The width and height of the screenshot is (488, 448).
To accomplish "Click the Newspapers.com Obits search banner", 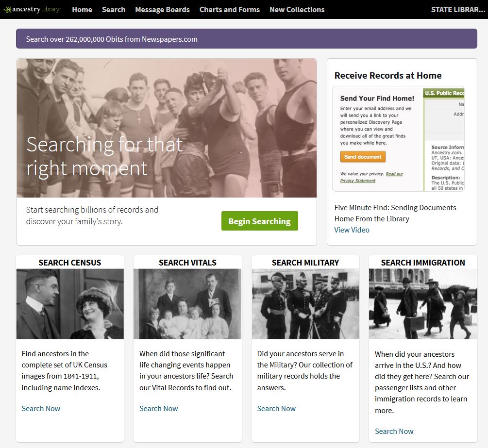I will [x=246, y=39].
